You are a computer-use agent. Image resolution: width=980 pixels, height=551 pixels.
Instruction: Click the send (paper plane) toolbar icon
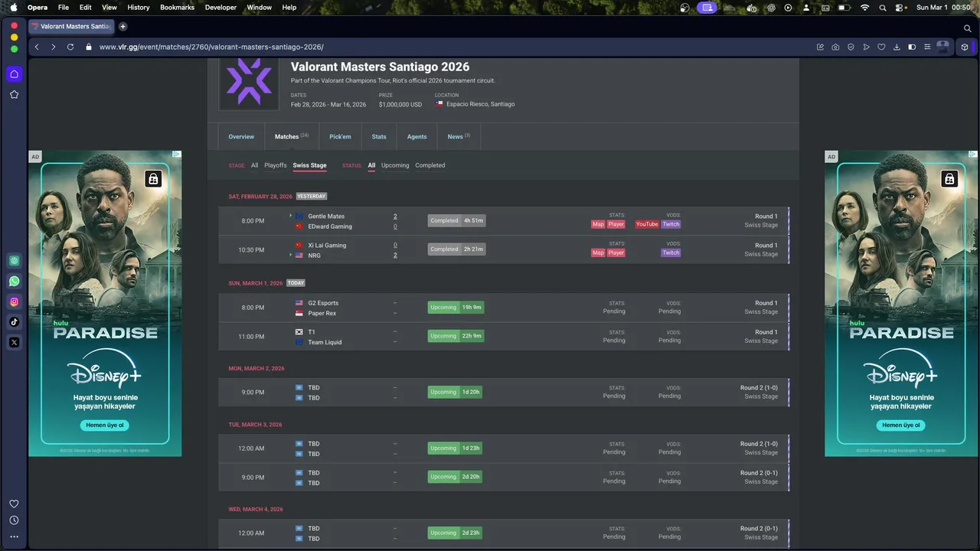click(x=866, y=47)
